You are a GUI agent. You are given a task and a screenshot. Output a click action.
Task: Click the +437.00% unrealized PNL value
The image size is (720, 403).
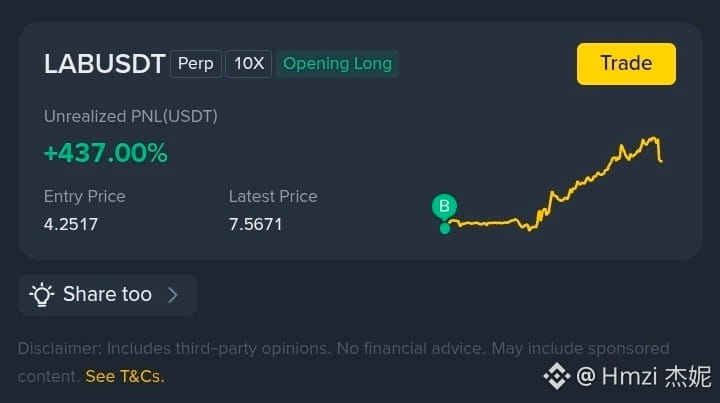pyautogui.click(x=106, y=153)
